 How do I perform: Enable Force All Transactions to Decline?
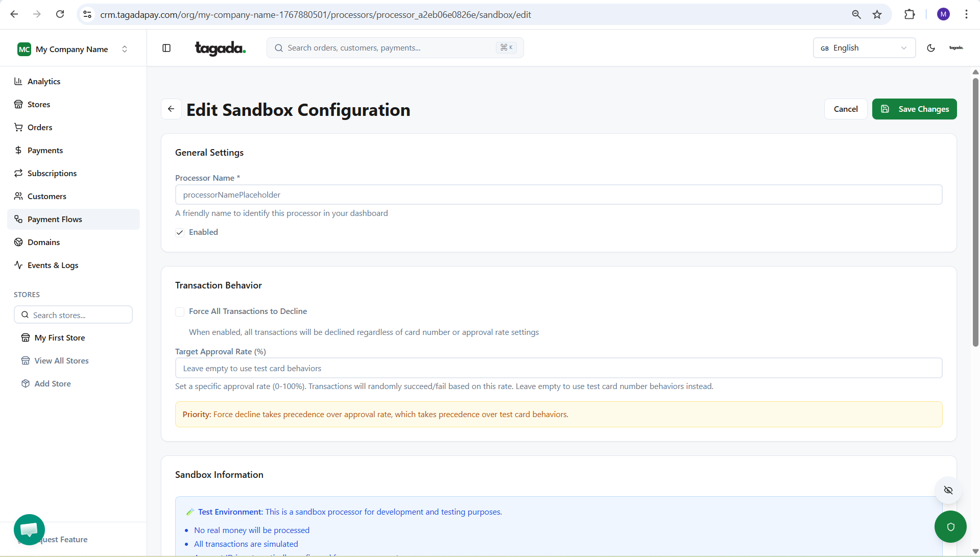pos(180,311)
